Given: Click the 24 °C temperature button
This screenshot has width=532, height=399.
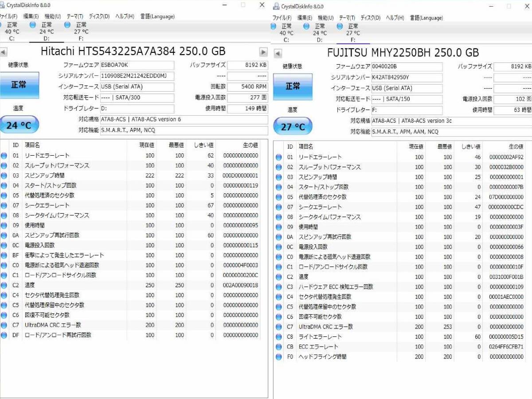Looking at the screenshot, I should (19, 125).
